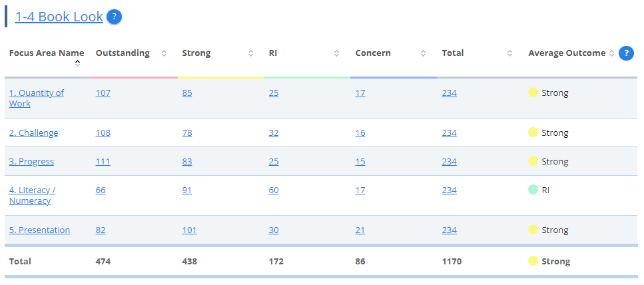Click Outstanding count 107 for Quantity of Work

coord(103,93)
